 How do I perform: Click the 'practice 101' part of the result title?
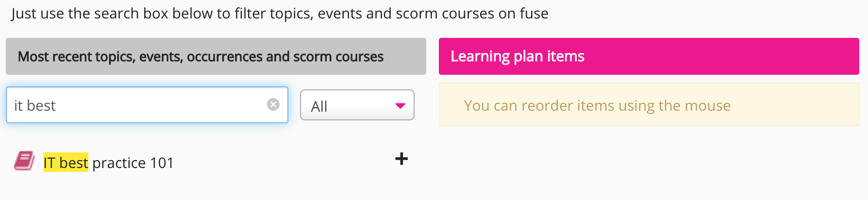133,163
